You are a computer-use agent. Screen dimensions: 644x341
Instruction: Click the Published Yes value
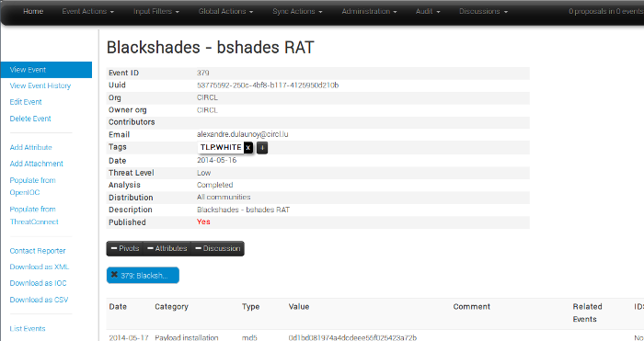203,222
